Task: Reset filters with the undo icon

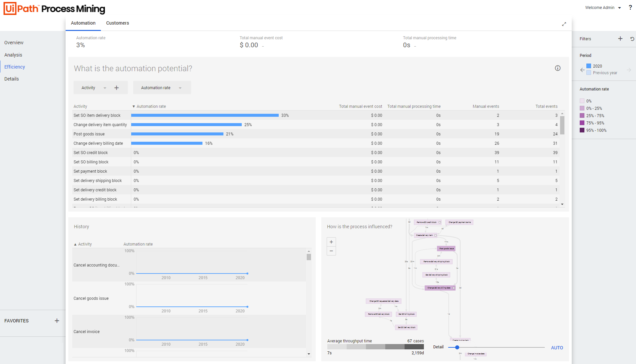Action: click(632, 39)
